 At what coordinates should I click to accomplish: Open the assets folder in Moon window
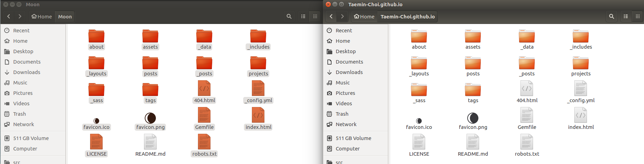150,40
